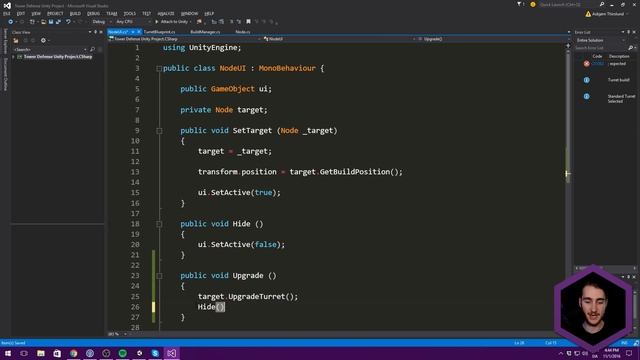Open the VIEW menu
This screenshot has height=360, width=640.
click(x=36, y=13)
